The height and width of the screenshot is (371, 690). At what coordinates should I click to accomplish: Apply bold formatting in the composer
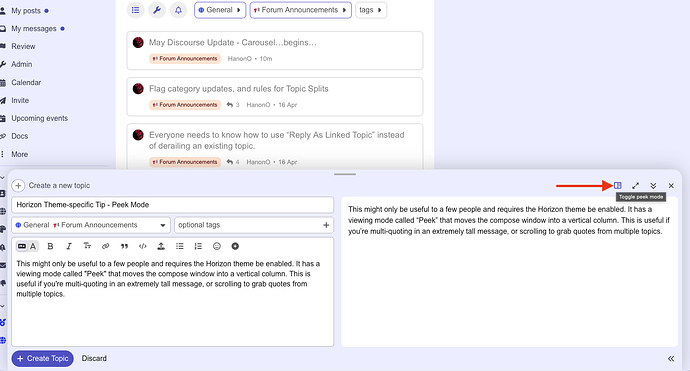pos(50,246)
